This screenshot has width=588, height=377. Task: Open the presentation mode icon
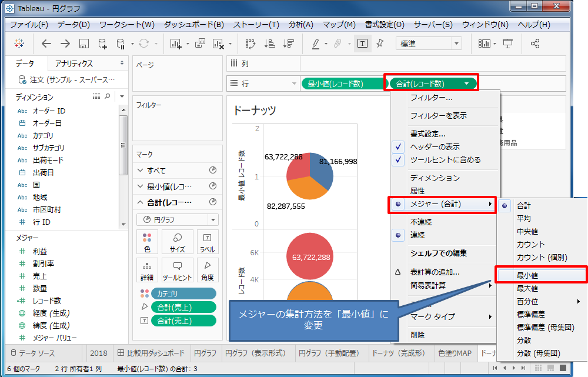coord(507,44)
